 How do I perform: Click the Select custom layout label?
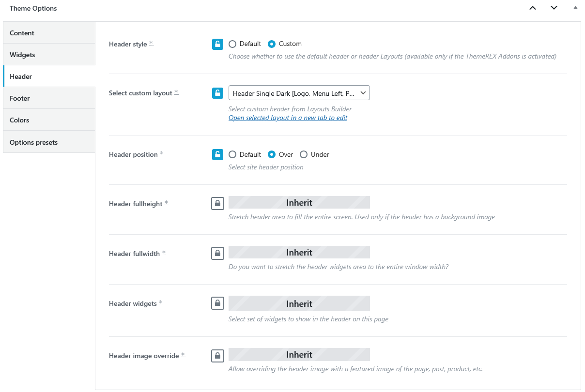(140, 93)
